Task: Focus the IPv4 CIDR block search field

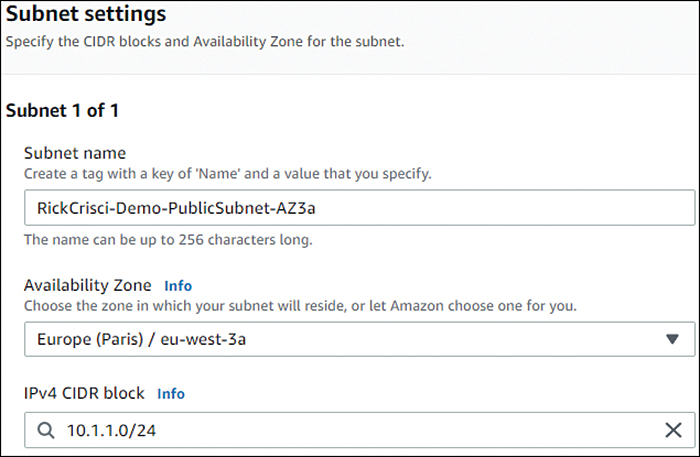Action: tap(359, 430)
